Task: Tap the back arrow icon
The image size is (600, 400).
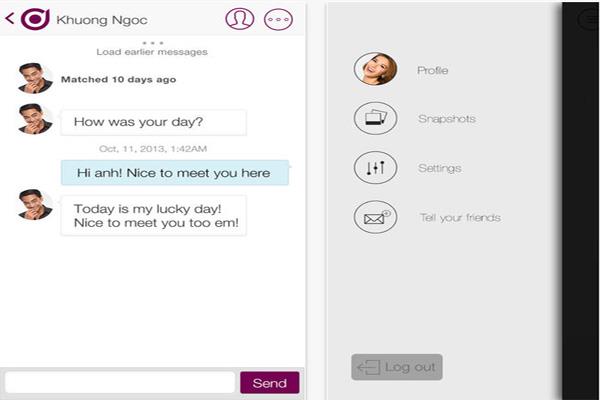Action: [x=9, y=18]
